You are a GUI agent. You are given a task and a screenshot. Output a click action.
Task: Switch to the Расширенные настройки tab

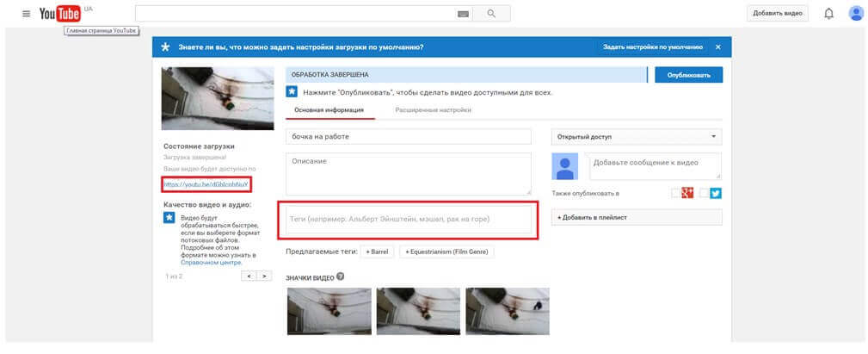tap(433, 110)
